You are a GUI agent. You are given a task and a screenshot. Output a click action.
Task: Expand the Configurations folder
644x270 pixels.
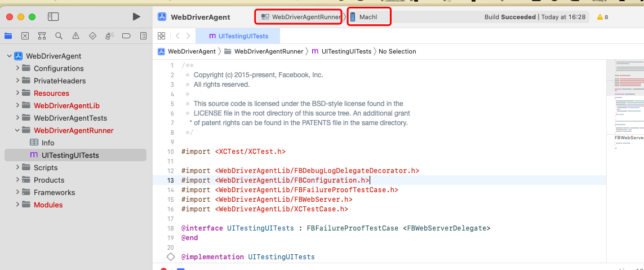(x=17, y=68)
